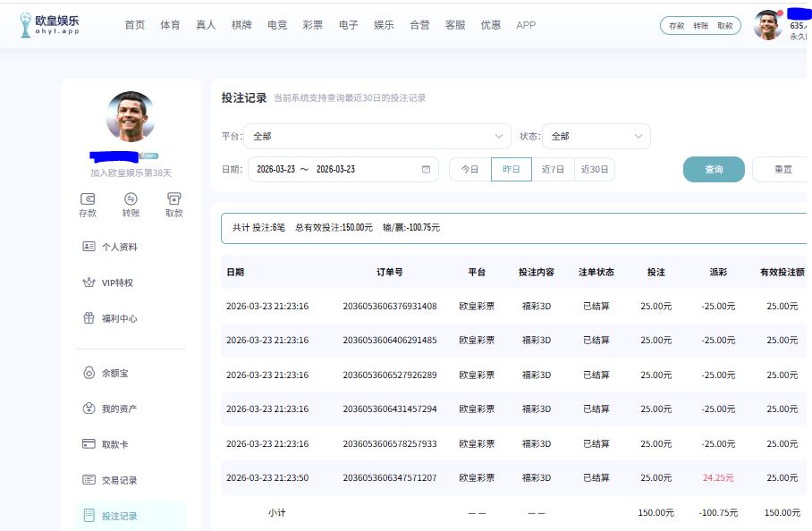Go to 福利中心 gift item
Image resolution: width=812 pixels, height=531 pixels.
(119, 318)
